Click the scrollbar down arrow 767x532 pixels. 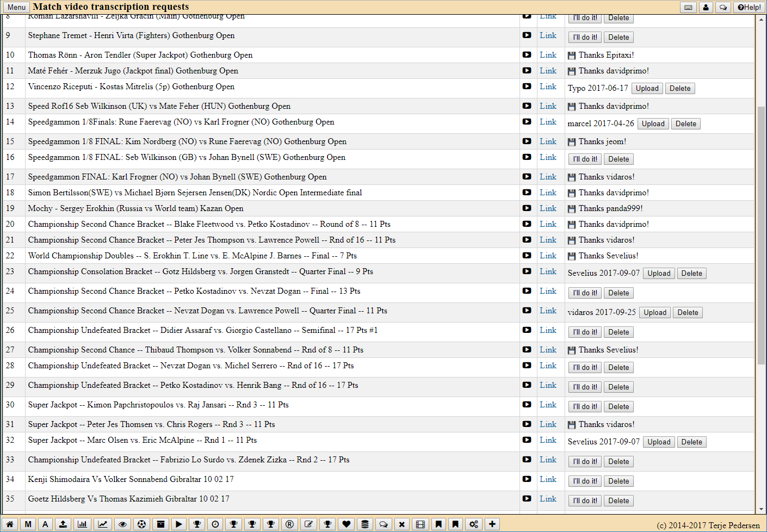tap(761, 510)
